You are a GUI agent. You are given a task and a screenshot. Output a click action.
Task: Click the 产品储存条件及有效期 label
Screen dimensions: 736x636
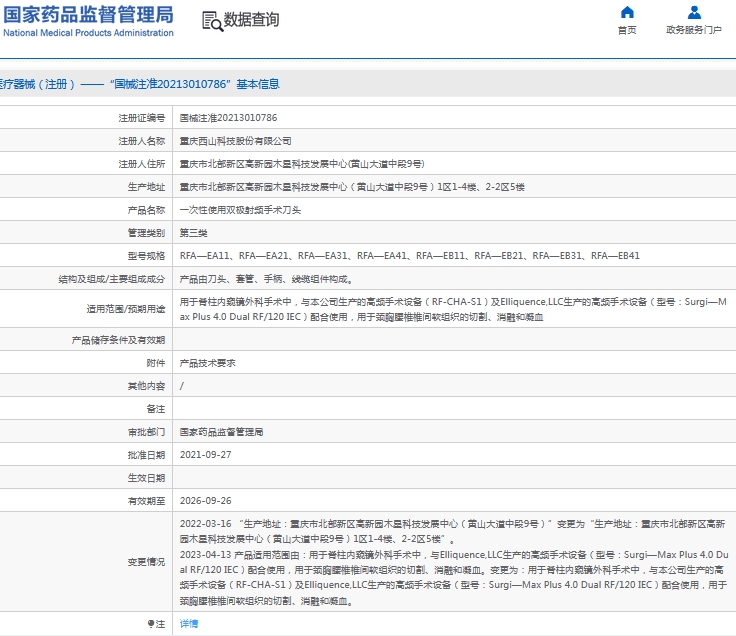coord(118,340)
